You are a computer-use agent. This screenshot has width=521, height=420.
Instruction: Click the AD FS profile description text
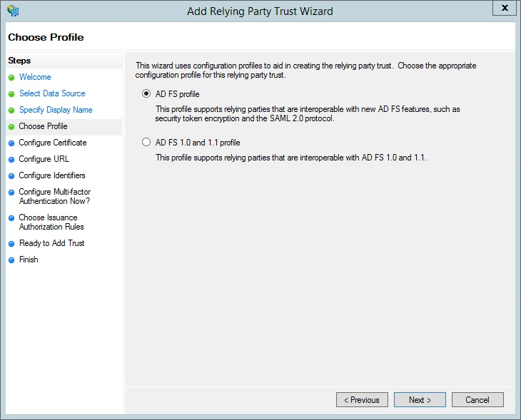point(308,114)
